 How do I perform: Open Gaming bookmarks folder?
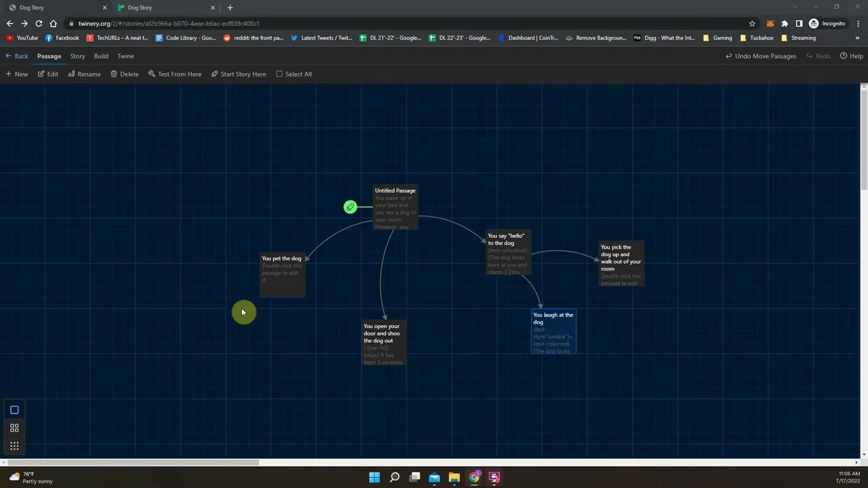coord(717,38)
